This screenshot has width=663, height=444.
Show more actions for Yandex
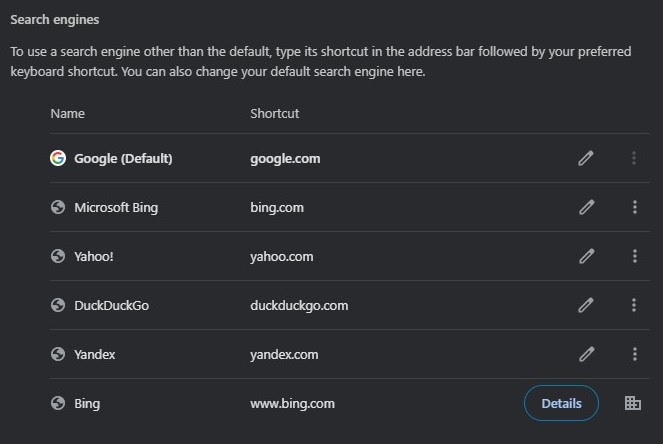coord(634,354)
